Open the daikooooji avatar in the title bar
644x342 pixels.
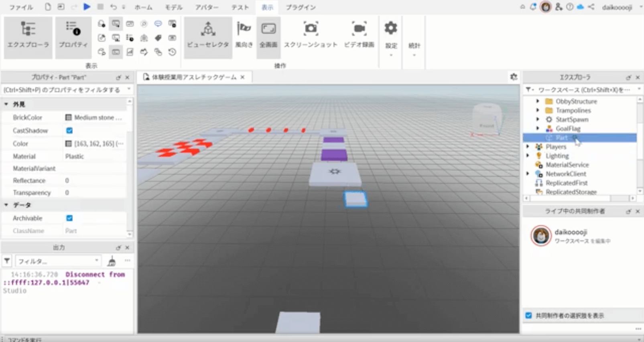(x=546, y=7)
